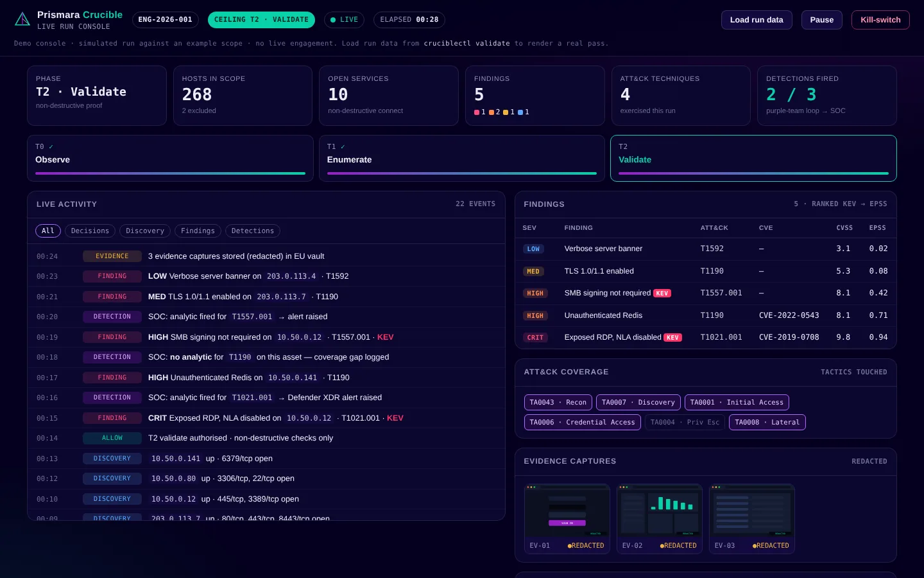
Task: Click the progress bar under Observe
Action: point(170,173)
